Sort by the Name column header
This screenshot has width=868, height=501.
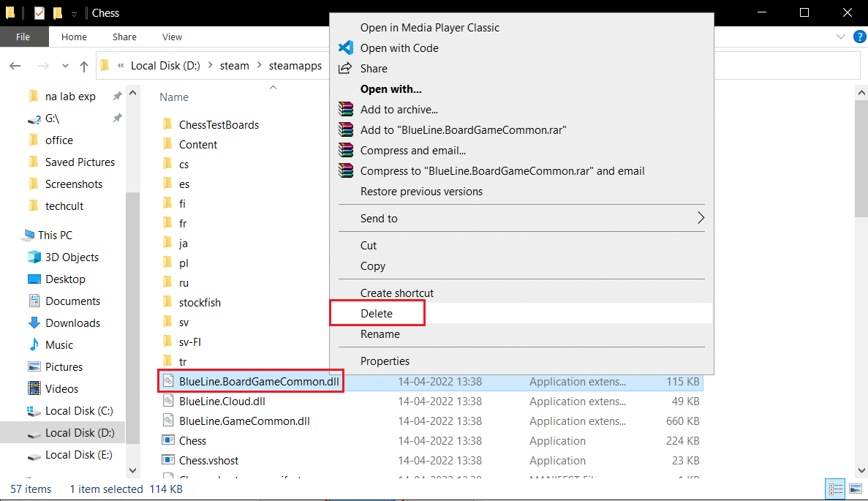174,97
